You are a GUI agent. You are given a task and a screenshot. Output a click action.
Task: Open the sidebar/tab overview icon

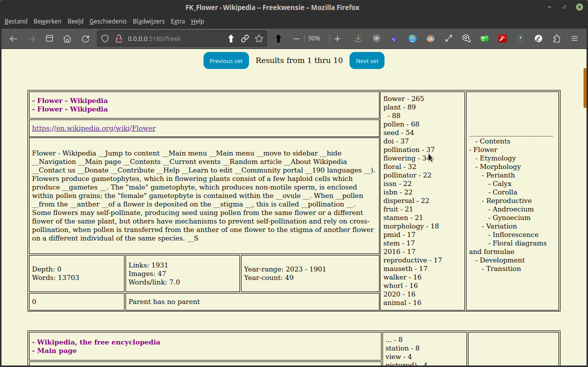click(x=49, y=38)
